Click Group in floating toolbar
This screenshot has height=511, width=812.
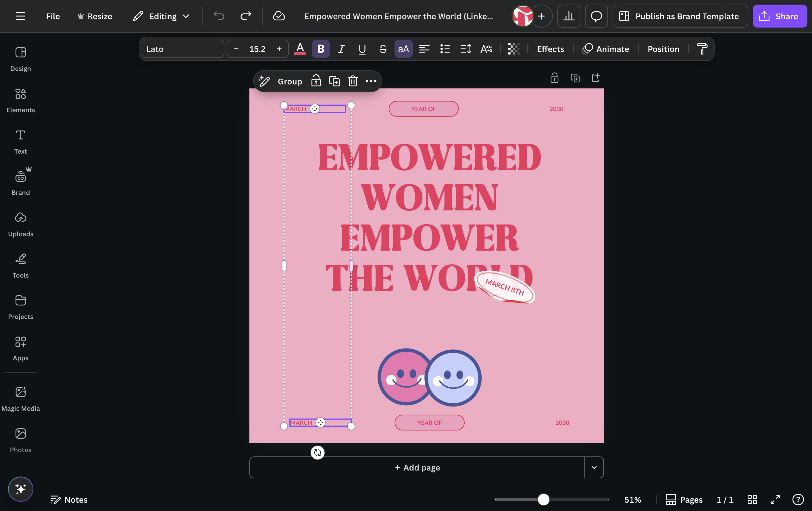click(x=290, y=81)
